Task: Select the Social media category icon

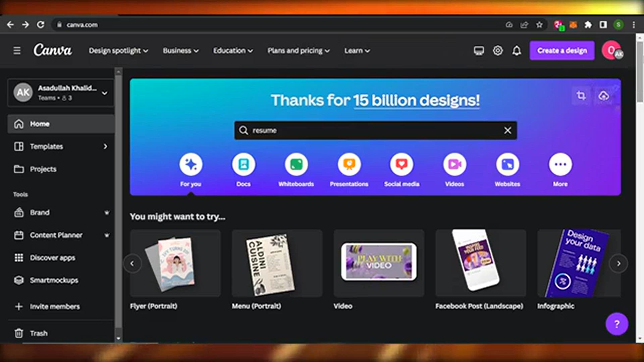Action: click(x=402, y=164)
